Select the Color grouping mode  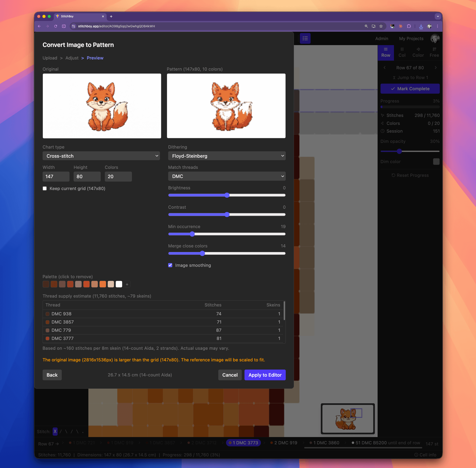[418, 52]
